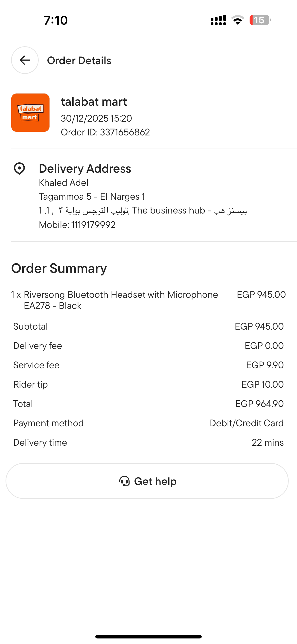Tap the Wi-Fi status icon
The image size is (297, 644).
(238, 20)
